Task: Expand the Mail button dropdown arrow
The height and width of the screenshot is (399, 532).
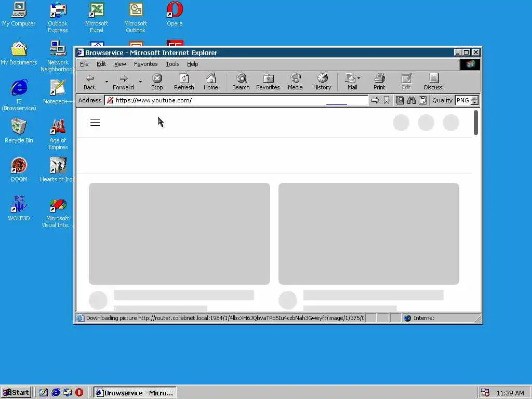Action: [359, 78]
